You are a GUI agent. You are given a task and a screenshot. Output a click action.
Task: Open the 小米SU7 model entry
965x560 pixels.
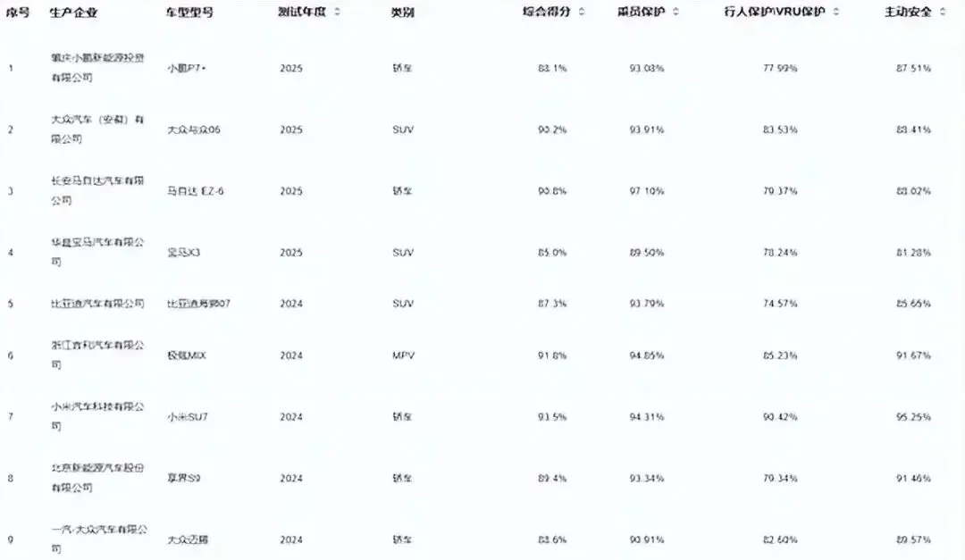pos(188,416)
